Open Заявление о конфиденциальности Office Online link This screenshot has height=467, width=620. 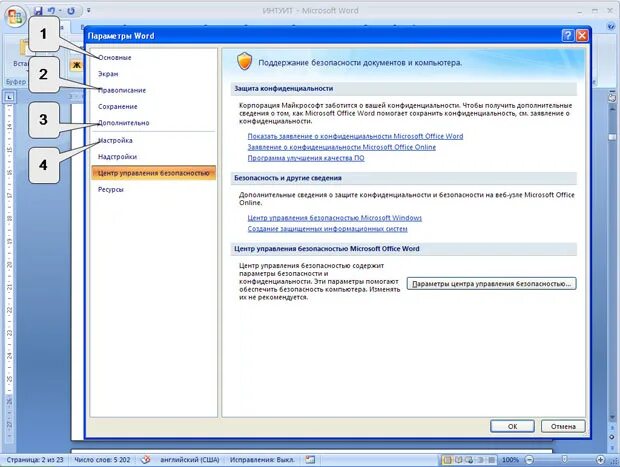pos(342,147)
